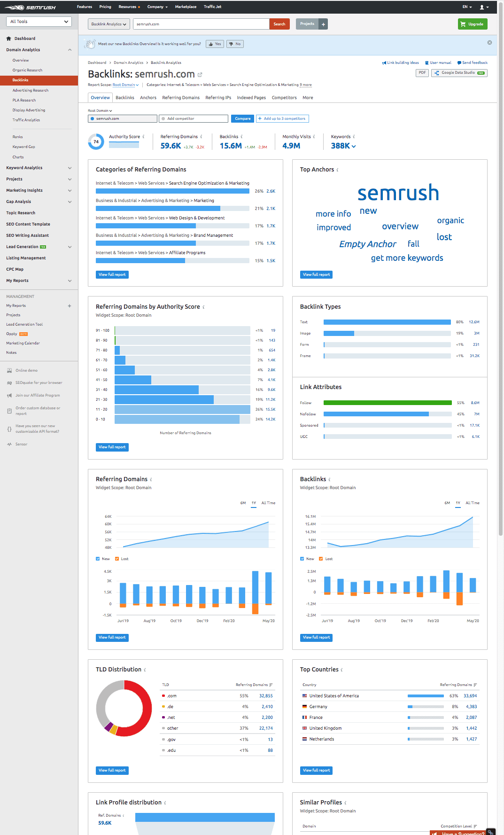Click the 11 - 20 authority score bar
The height and width of the screenshot is (835, 504).
pos(182,409)
